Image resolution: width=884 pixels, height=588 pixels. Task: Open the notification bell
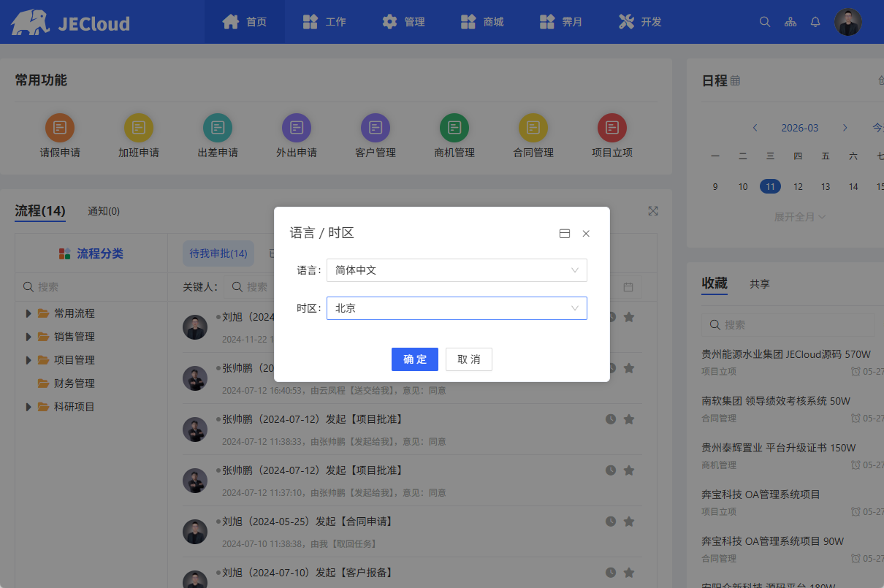(815, 22)
